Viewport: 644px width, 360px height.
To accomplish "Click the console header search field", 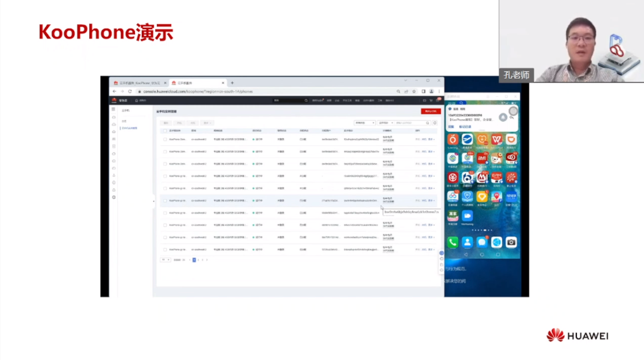I will [x=291, y=100].
